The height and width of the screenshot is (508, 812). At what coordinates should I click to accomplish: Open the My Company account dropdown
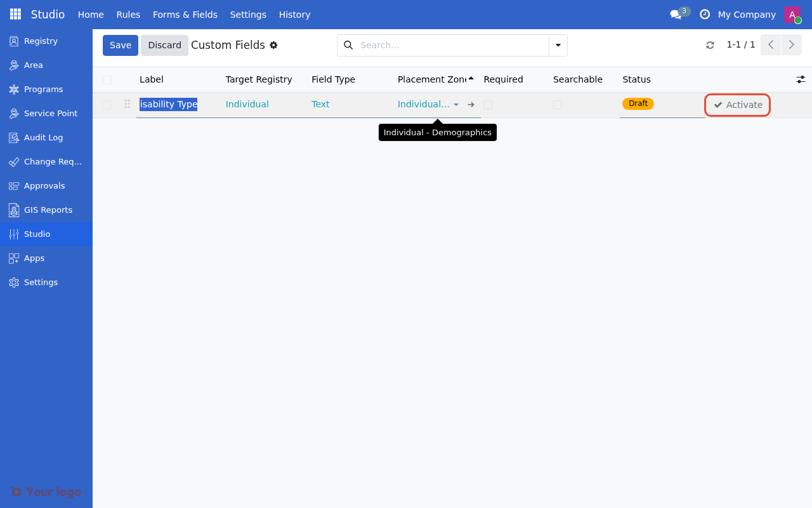pyautogui.click(x=747, y=14)
